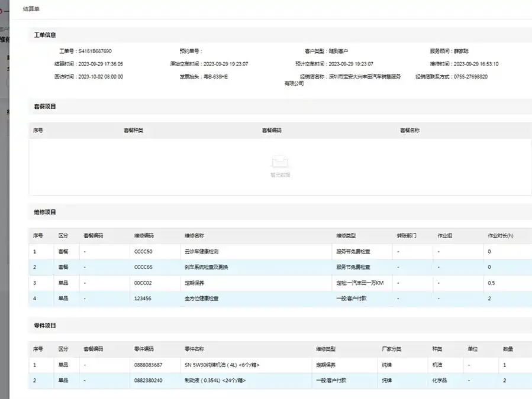Click the 结算单 dialog title
532x399 pixels.
tap(31, 9)
